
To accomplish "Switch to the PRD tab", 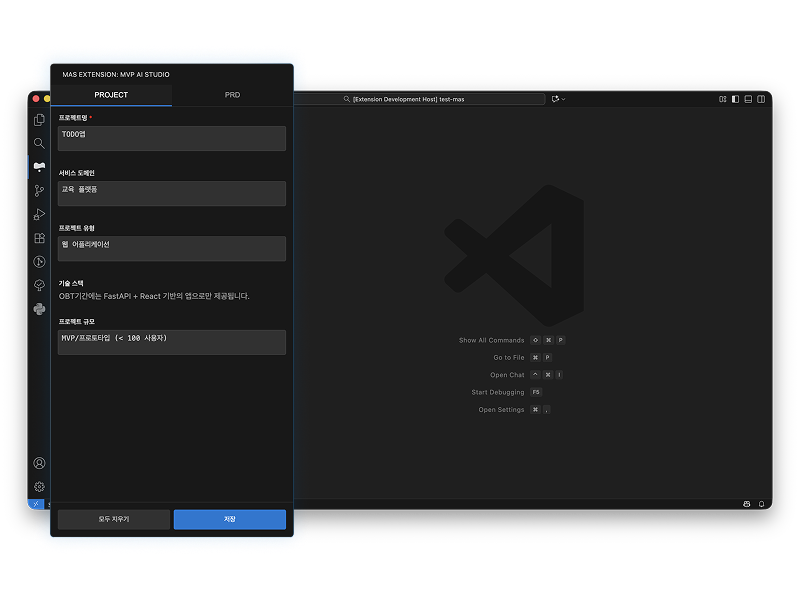I will pos(232,94).
